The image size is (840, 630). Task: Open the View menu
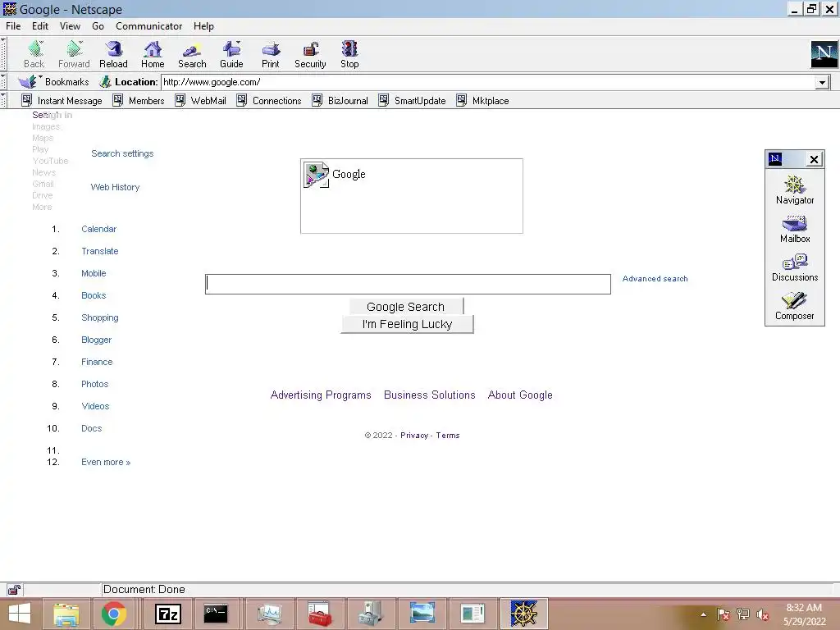pyautogui.click(x=70, y=25)
